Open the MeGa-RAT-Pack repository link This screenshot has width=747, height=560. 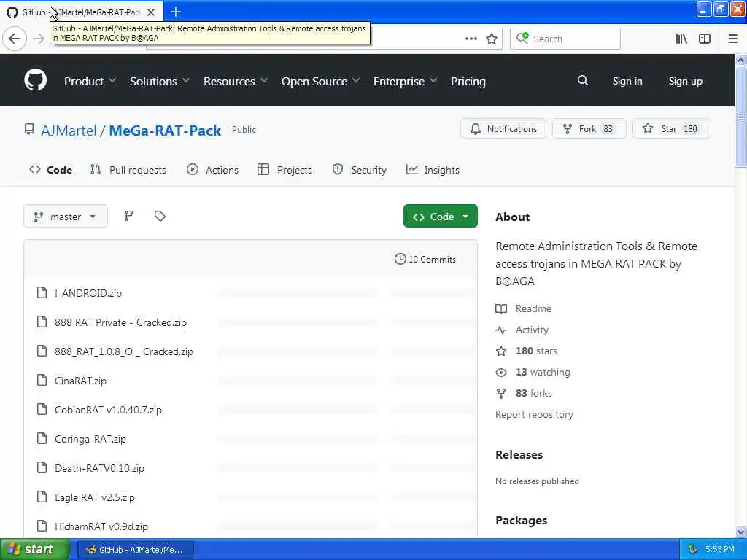165,131
